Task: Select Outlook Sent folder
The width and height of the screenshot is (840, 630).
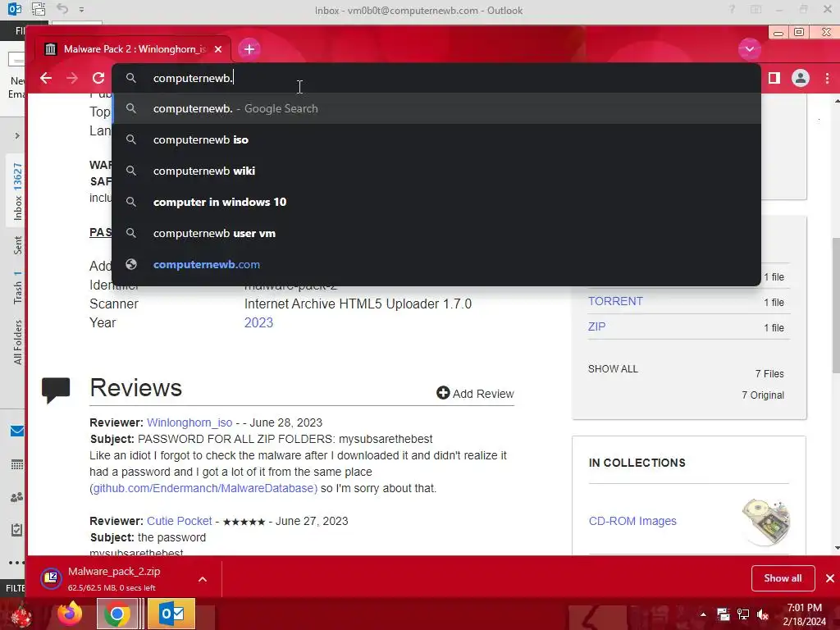Action: coord(18,245)
